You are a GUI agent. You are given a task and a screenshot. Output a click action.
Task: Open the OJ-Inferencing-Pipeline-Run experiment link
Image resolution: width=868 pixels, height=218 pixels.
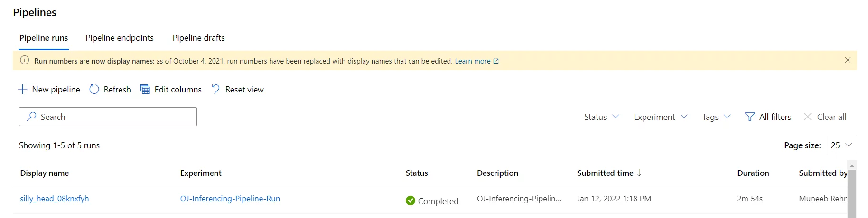[230, 199]
